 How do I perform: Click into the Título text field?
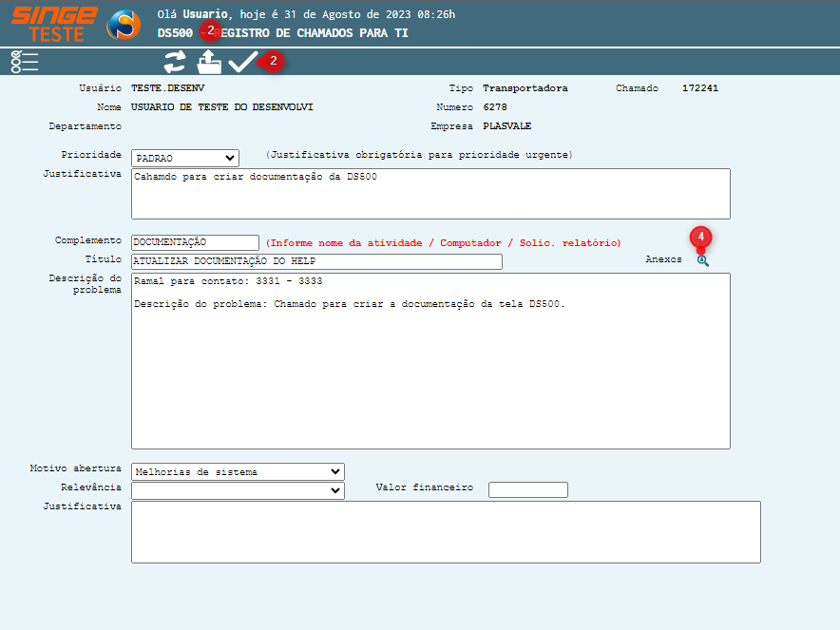point(315,261)
